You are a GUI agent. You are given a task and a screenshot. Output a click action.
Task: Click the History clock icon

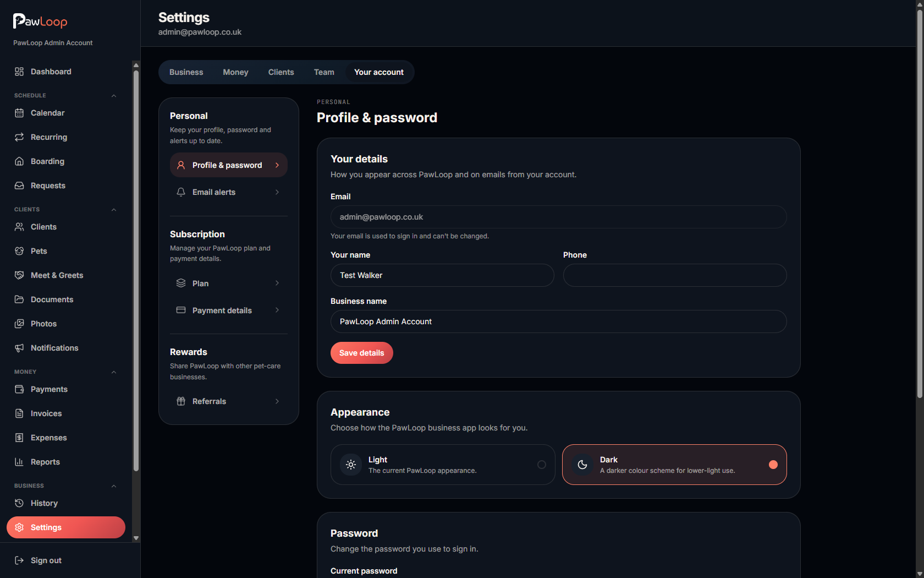pos(19,503)
